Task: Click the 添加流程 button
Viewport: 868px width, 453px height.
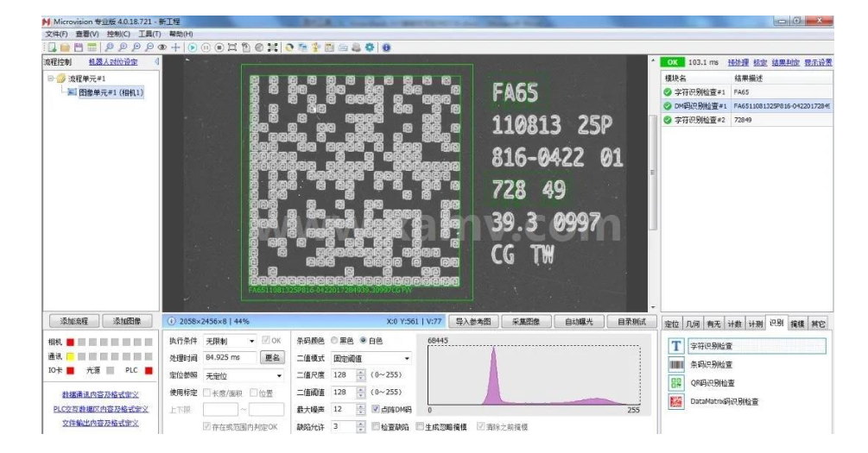Action: (73, 321)
